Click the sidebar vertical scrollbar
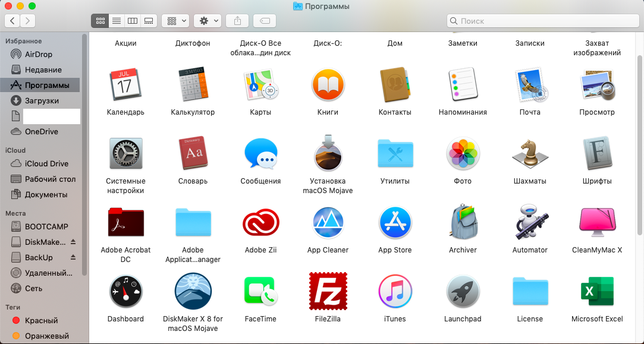This screenshot has height=344, width=644. point(84,154)
